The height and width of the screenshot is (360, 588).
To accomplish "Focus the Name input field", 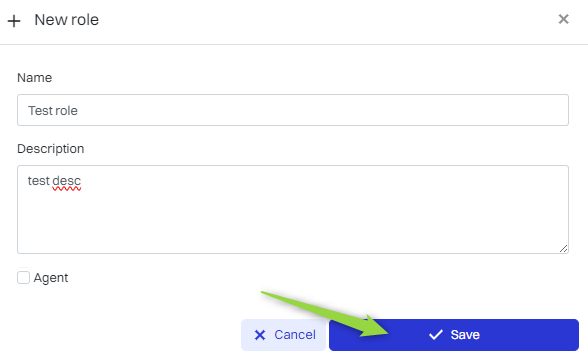I will pyautogui.click(x=293, y=110).
